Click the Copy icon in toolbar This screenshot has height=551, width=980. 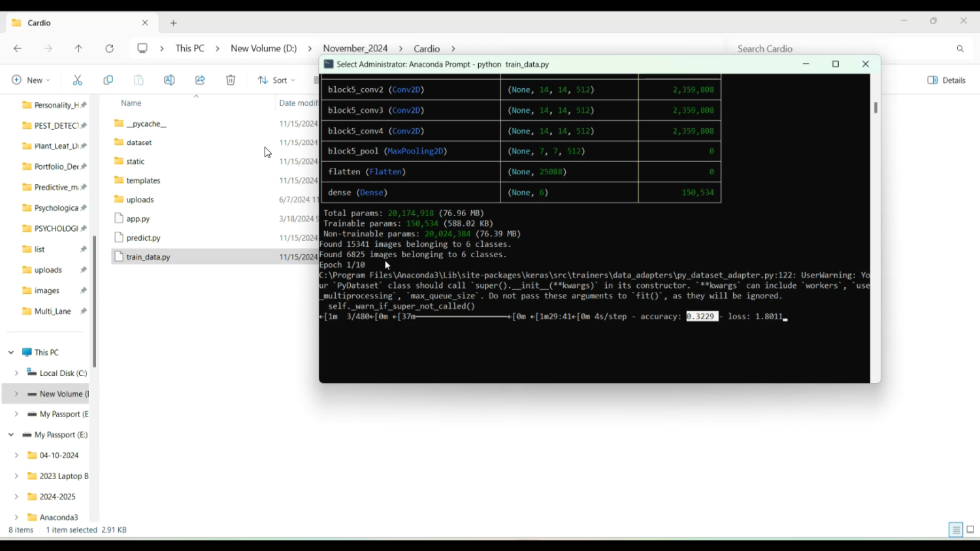(108, 80)
